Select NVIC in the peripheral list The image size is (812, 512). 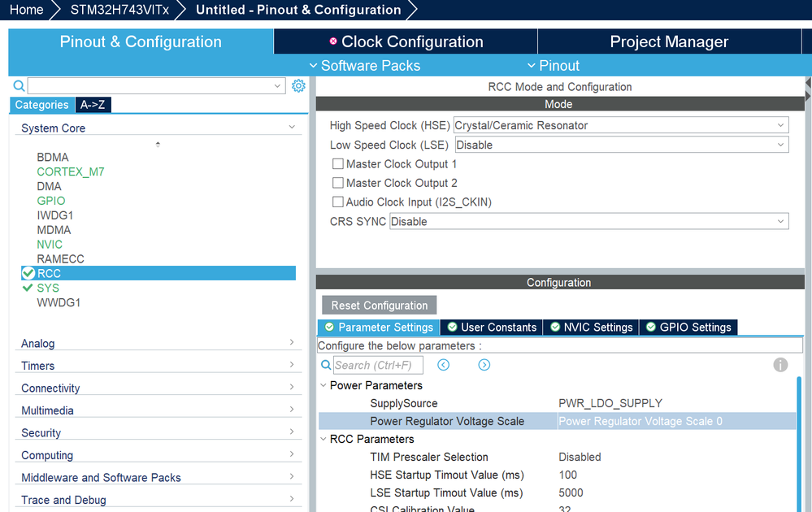click(x=50, y=245)
